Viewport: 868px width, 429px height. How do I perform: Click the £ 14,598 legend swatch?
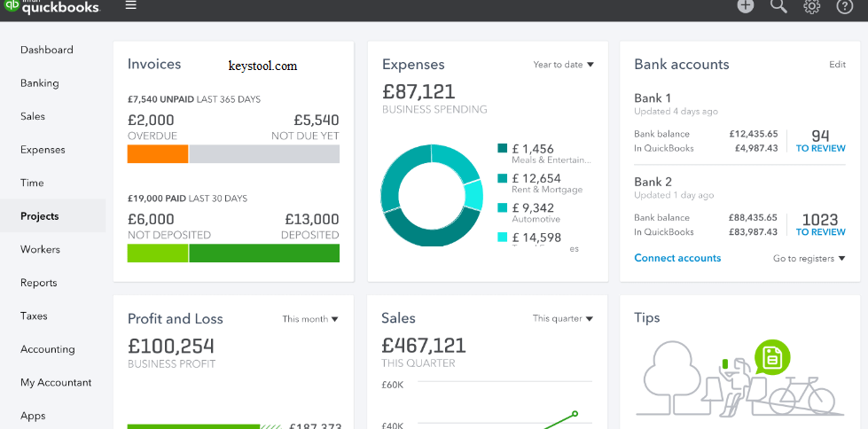[x=502, y=238]
